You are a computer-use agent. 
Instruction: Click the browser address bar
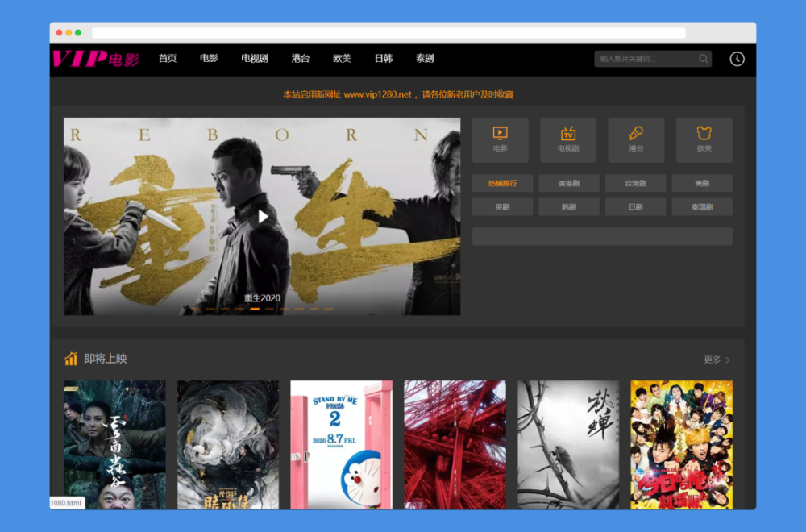pyautogui.click(x=388, y=33)
